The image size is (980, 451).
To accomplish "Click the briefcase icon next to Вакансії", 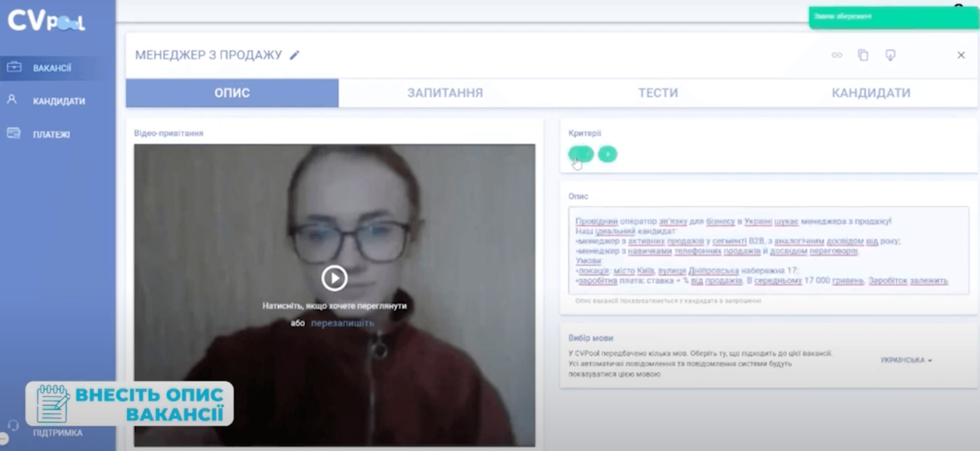I will pos(14,67).
